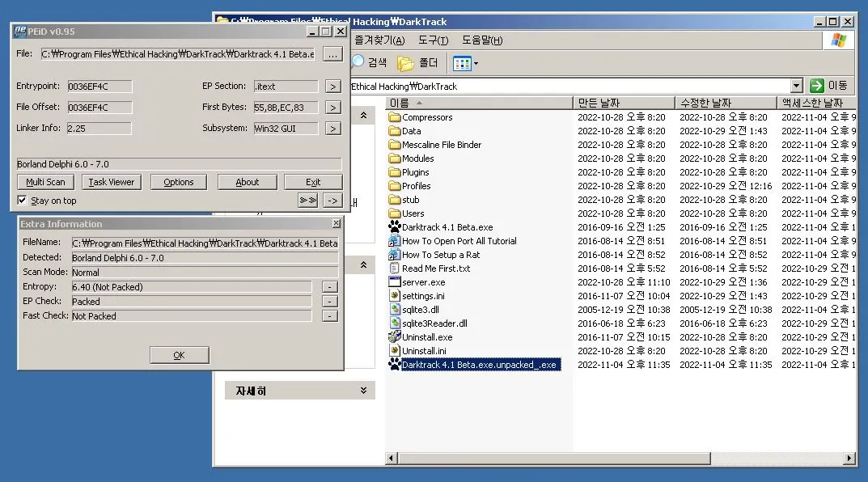Click the Views grid toolbar icon
Viewport: 868px width, 482px height.
pos(461,64)
